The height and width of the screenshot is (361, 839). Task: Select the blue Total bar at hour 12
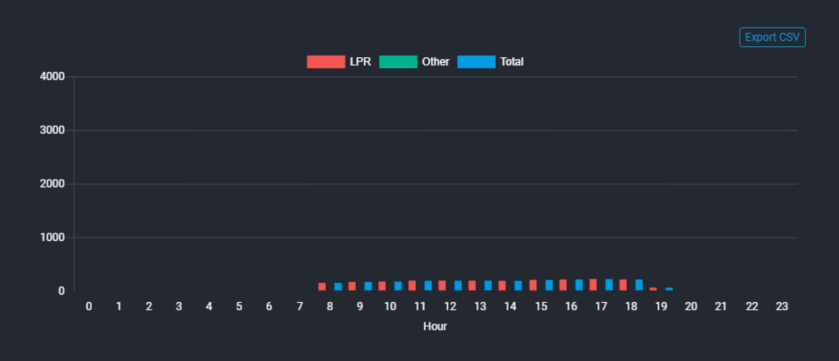(458, 286)
